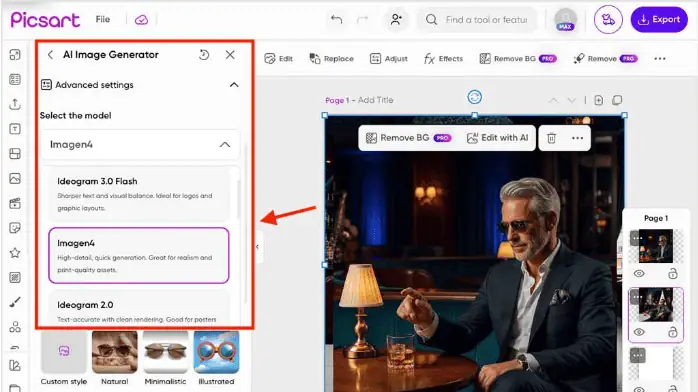Toggle visibility of the second layer
Image resolution: width=698 pixels, height=392 pixels.
[639, 332]
